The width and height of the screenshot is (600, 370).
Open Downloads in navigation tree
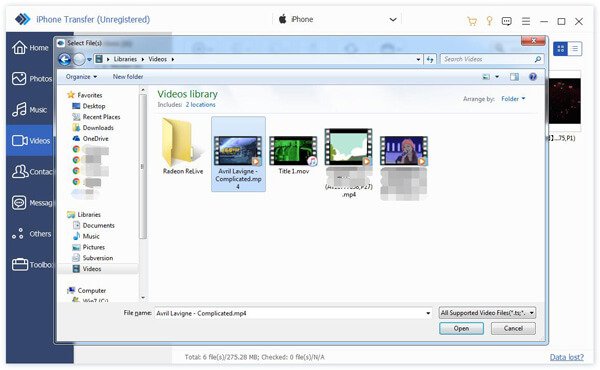click(98, 128)
